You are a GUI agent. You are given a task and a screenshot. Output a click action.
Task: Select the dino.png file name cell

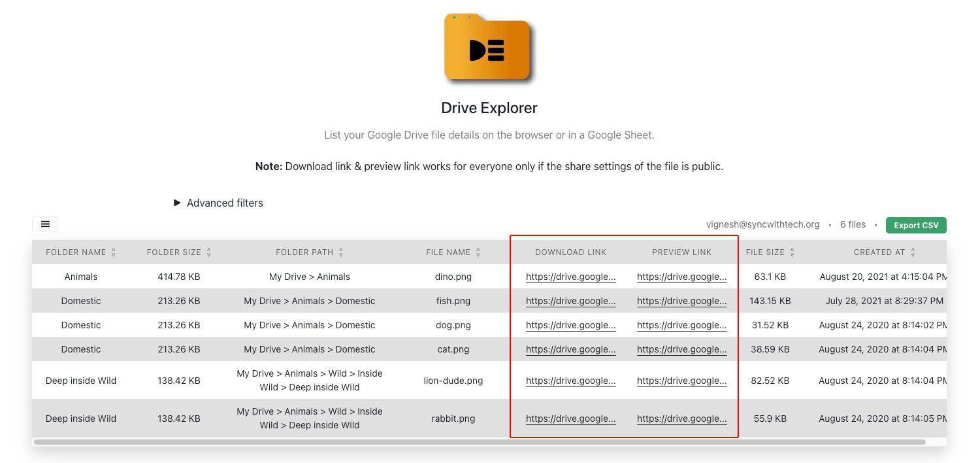coord(453,277)
